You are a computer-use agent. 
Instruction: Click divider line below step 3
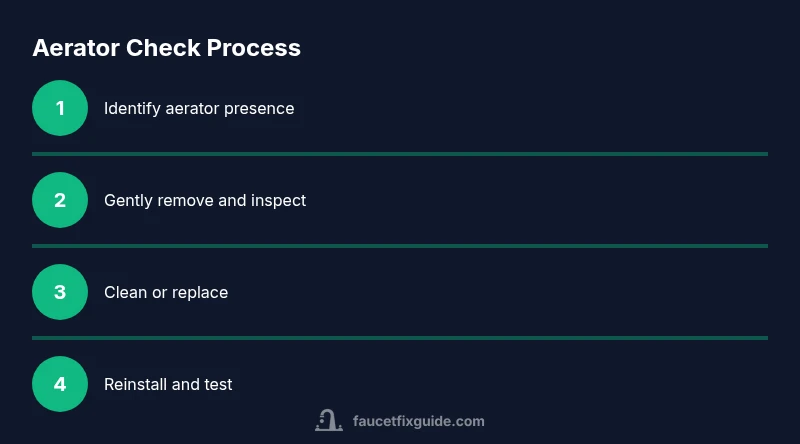pos(400,338)
